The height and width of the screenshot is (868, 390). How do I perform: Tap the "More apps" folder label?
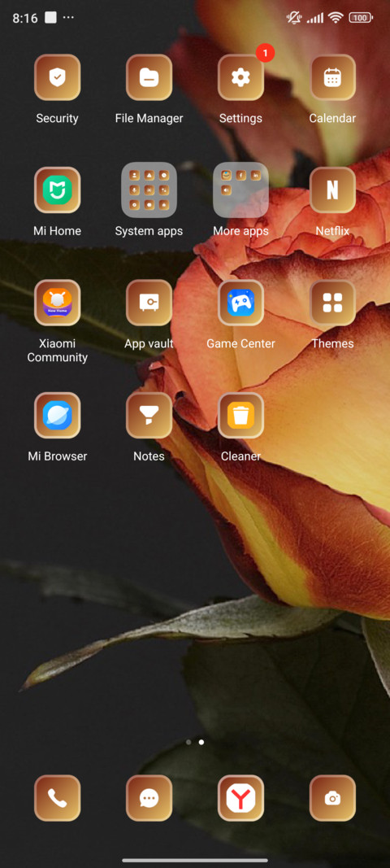click(240, 231)
